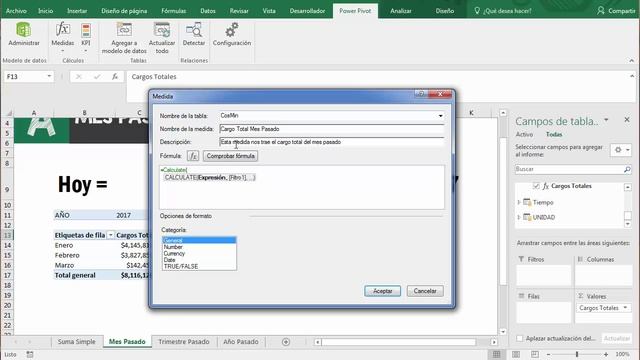
Task: Open the Trimestre Pasado sheet tab
Action: [184, 342]
